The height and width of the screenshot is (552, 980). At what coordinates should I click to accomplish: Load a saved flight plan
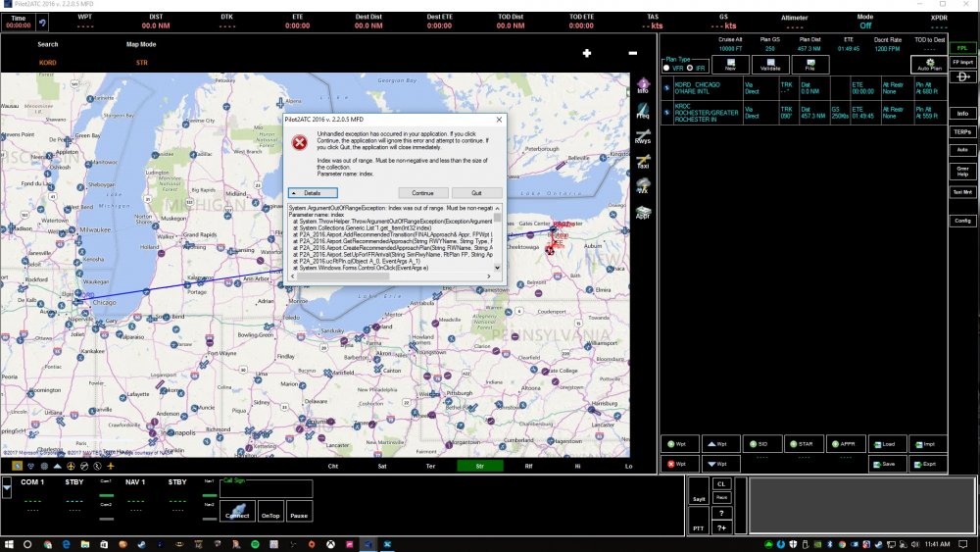coord(887,444)
